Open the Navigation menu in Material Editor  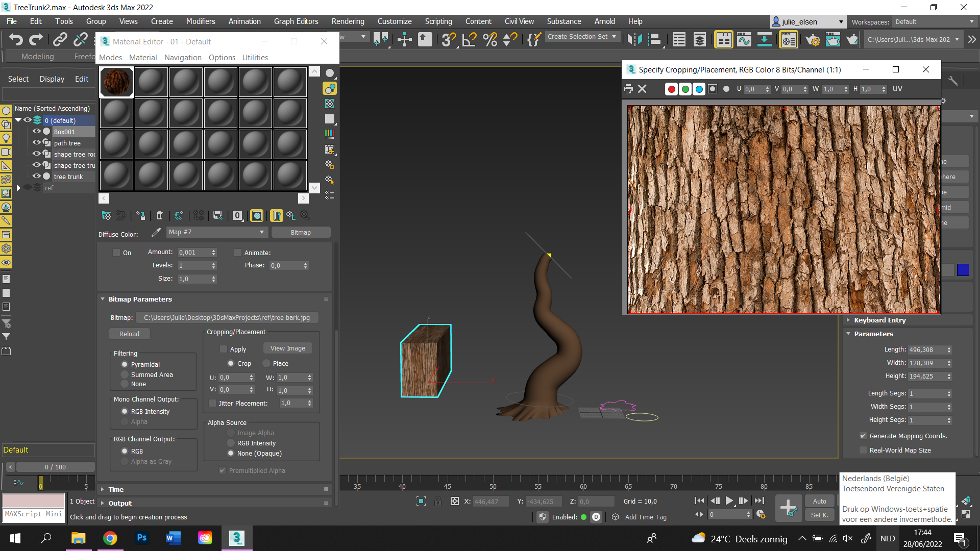click(x=182, y=58)
